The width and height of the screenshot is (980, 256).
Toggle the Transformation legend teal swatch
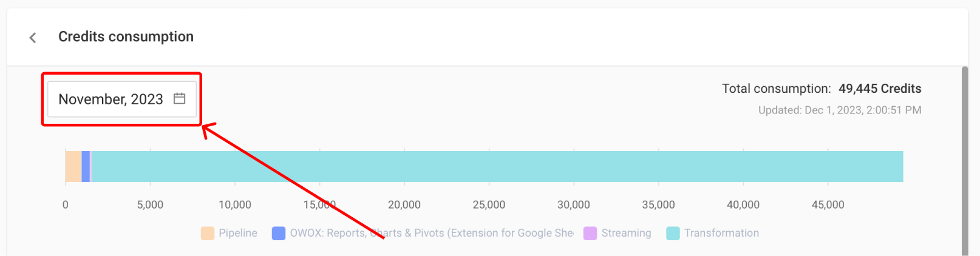673,233
